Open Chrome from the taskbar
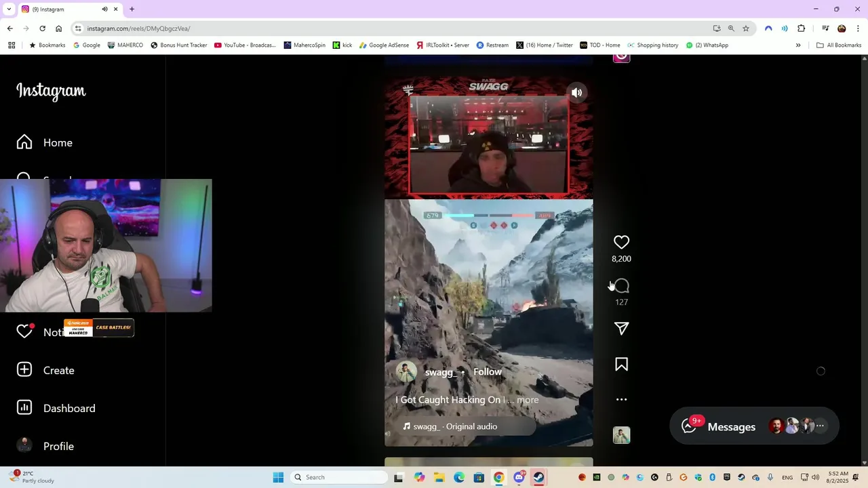The width and height of the screenshot is (868, 488). click(x=498, y=477)
